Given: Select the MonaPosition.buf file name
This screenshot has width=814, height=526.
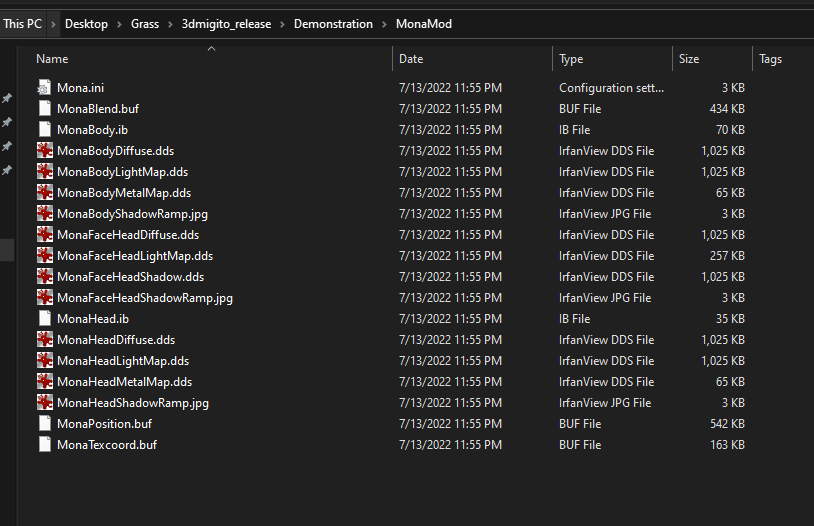Looking at the screenshot, I should [x=104, y=424].
